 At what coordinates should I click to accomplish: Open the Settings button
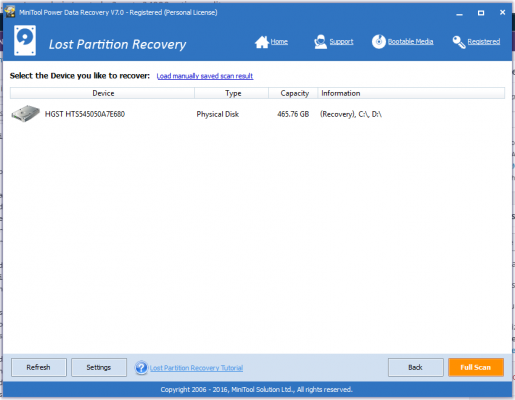tap(99, 367)
